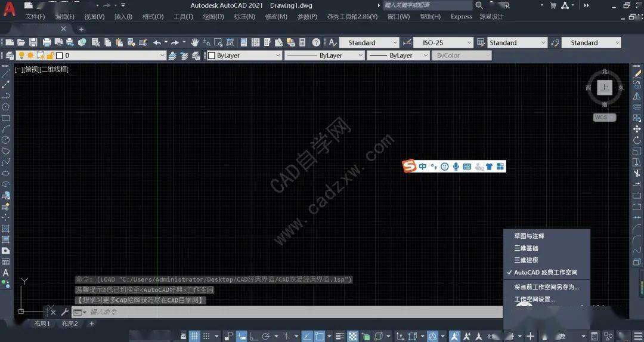Image resolution: width=644 pixels, height=342 pixels.
Task: Open the Express menu
Action: 461,17
